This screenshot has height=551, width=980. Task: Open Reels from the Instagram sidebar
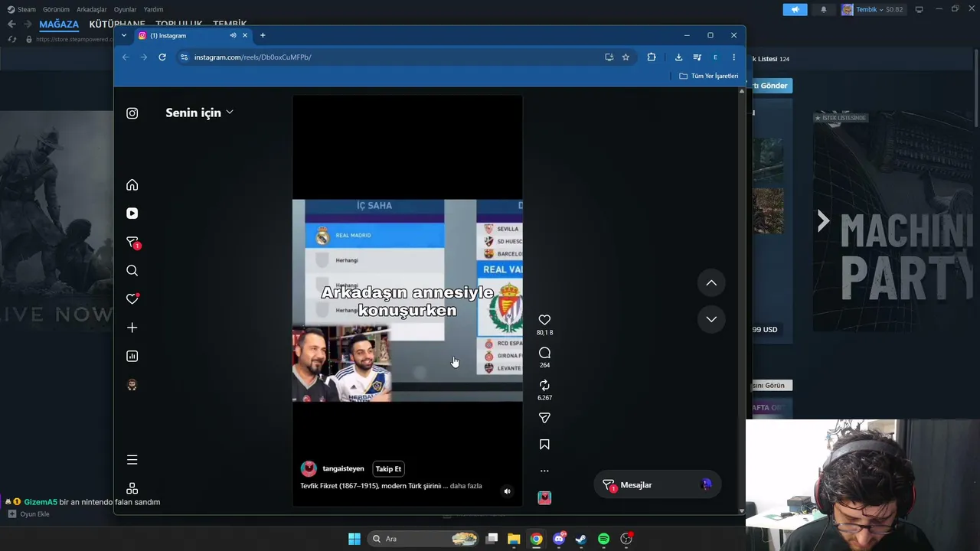[132, 214]
